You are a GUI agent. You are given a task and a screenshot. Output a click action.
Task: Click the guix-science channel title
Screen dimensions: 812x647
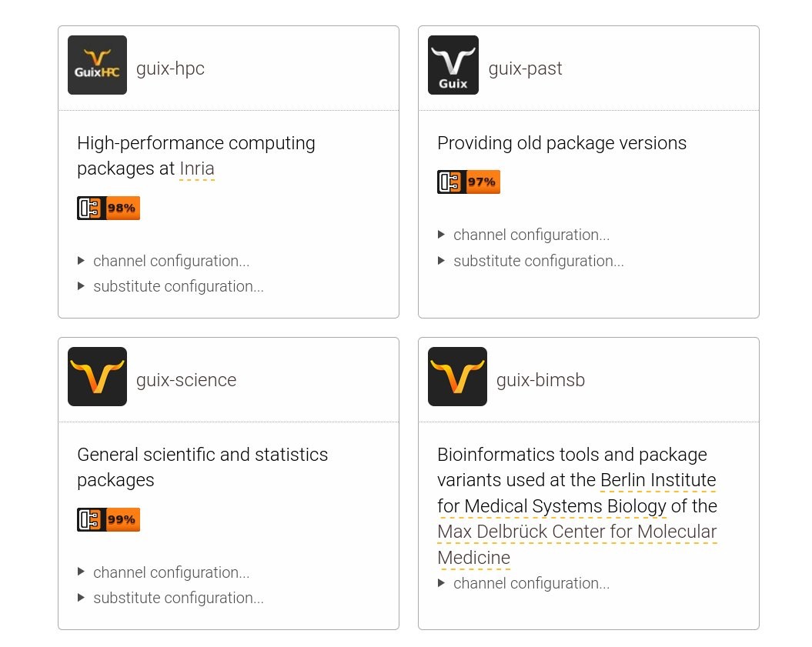pyautogui.click(x=186, y=380)
